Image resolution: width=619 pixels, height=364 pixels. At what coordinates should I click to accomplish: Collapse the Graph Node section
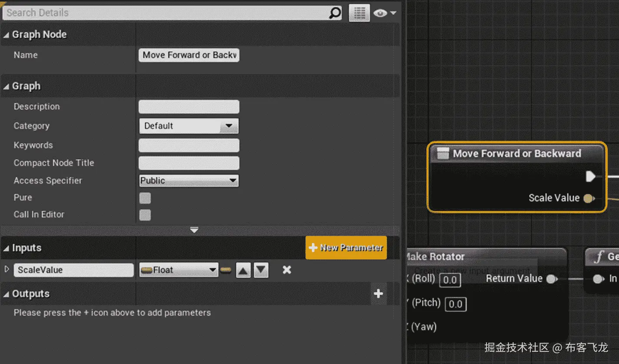pos(6,35)
